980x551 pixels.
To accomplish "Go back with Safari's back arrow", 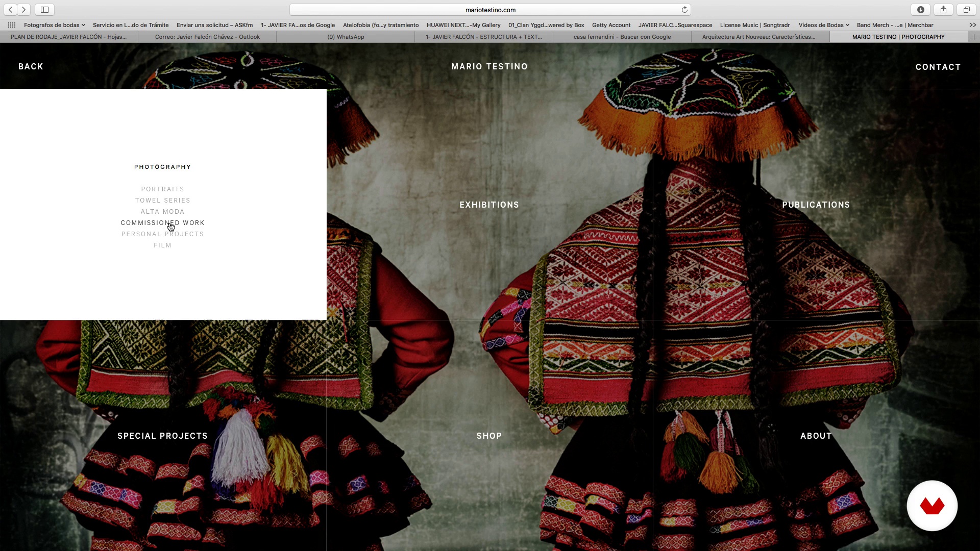I will pyautogui.click(x=11, y=10).
